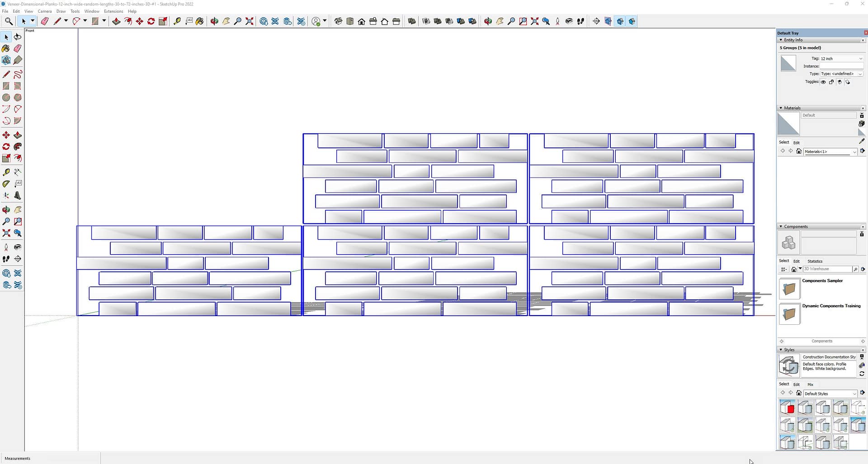Toggle the lock icon in Entity Info

tap(831, 82)
